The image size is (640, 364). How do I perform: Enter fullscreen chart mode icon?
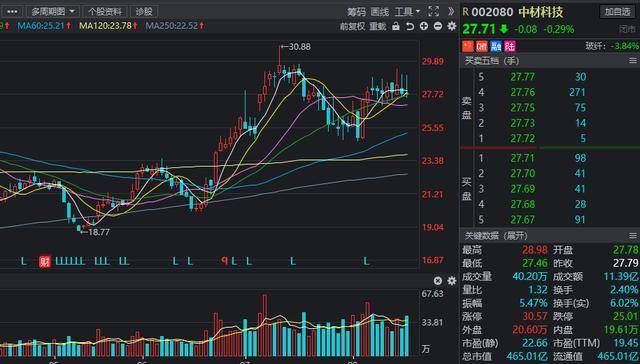(433, 11)
